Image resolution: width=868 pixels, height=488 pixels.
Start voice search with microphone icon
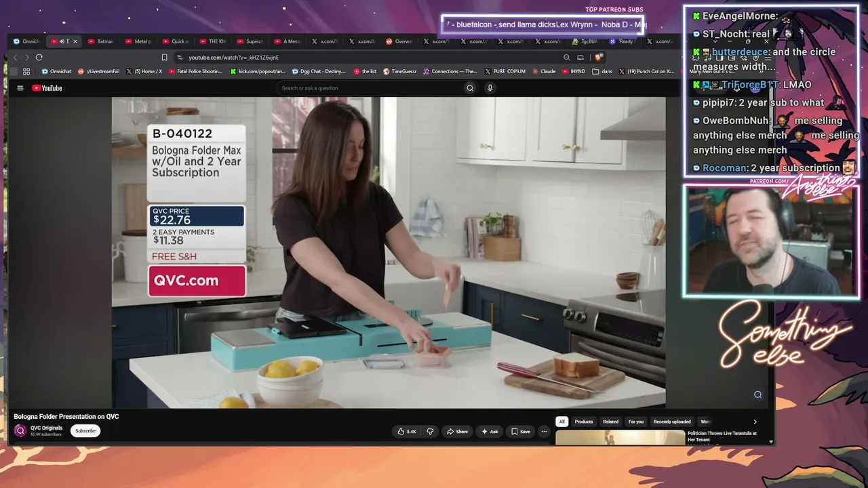[490, 88]
